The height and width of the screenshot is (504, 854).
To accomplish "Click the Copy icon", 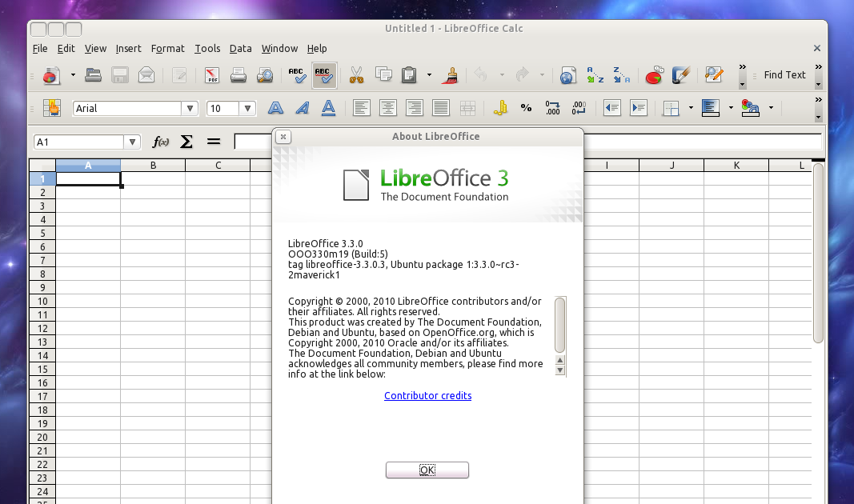I will (383, 75).
